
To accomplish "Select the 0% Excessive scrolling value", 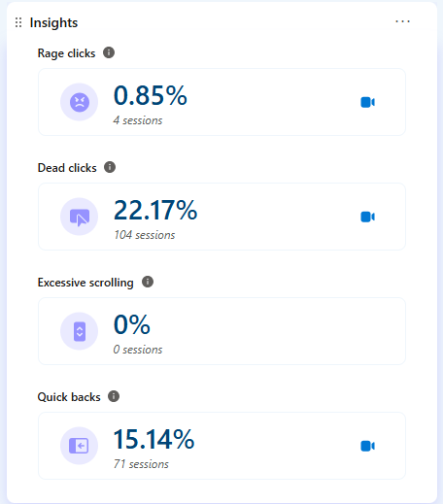I will [132, 324].
